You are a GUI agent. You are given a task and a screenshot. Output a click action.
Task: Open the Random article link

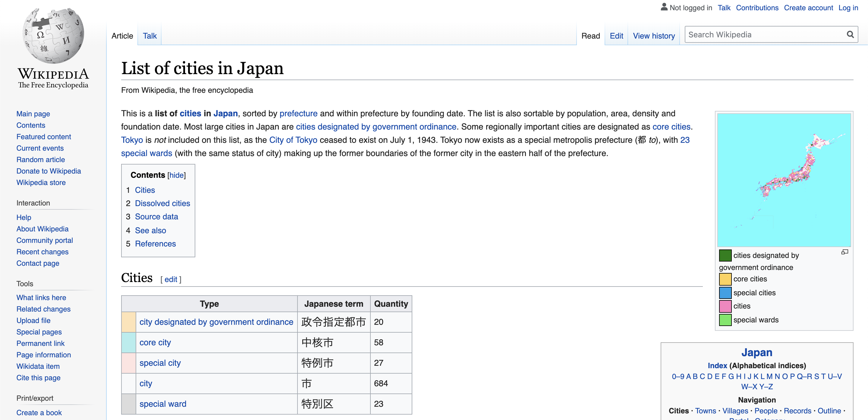point(40,160)
